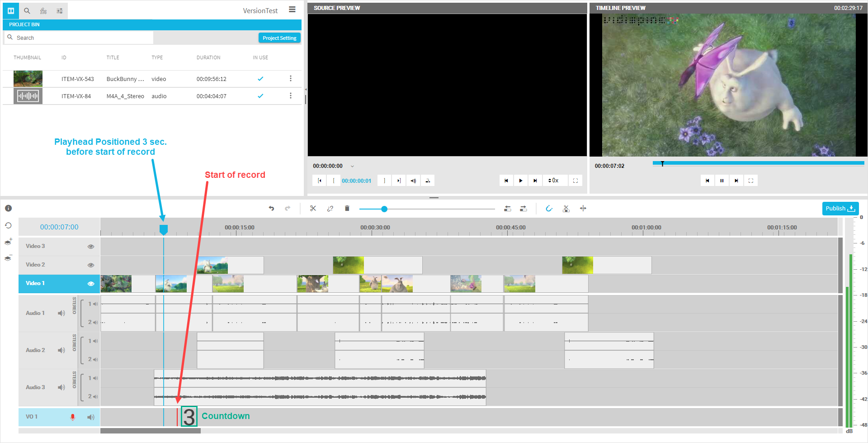Skip to start in source preview
The image size is (868, 443).
coord(506,181)
